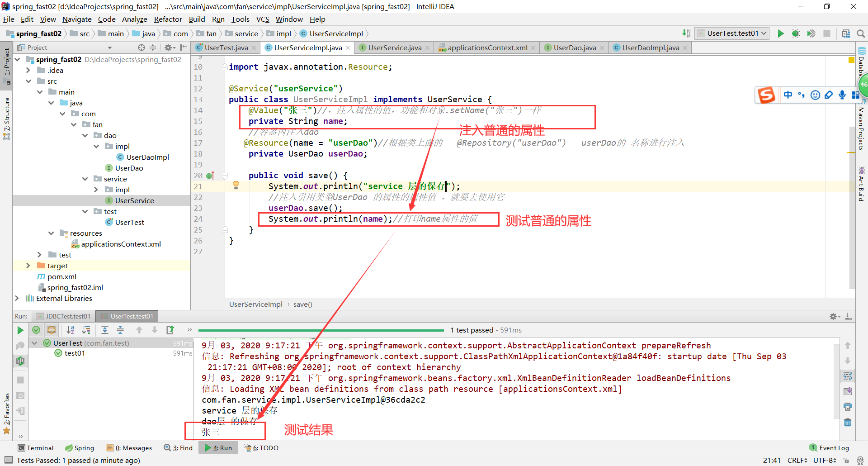Collapse all icon in Project panel header
The height and width of the screenshot is (466, 868).
(153, 48)
